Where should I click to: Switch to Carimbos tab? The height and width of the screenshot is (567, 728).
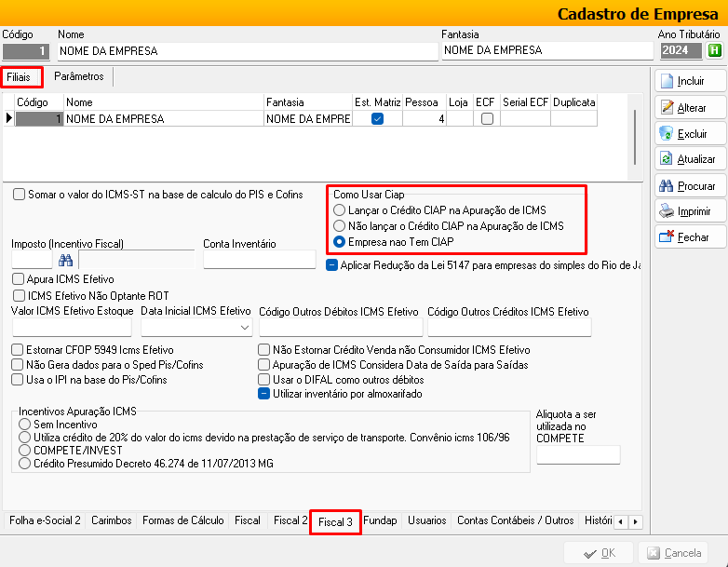112,520
